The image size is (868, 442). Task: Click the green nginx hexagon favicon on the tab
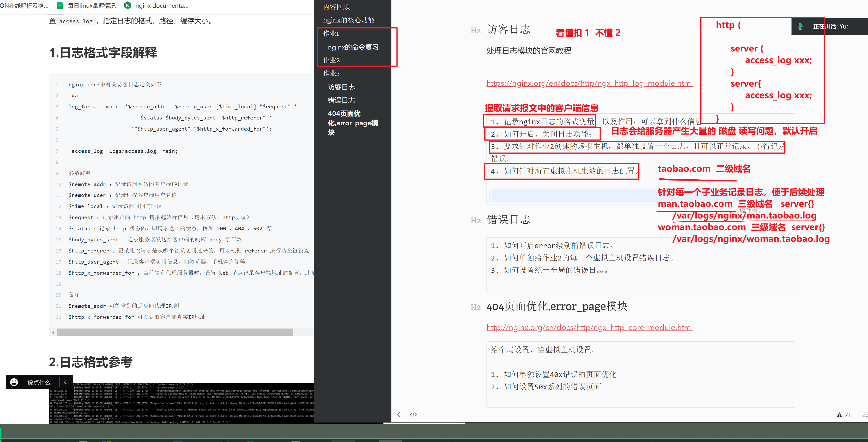coord(127,5)
